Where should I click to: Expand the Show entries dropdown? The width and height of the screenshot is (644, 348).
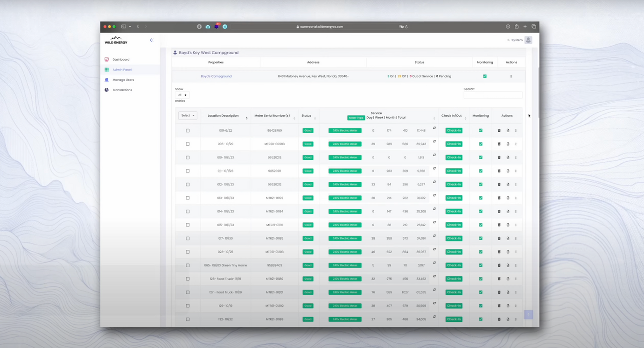pos(182,95)
